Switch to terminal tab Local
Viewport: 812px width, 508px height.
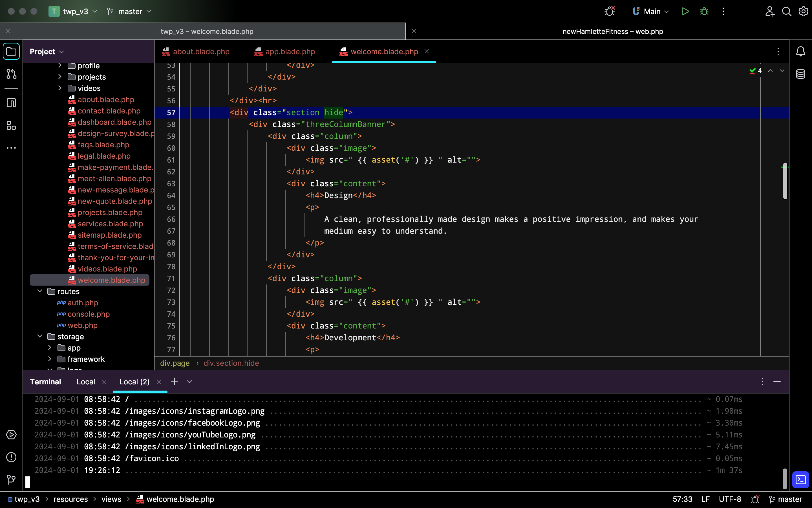pyautogui.click(x=85, y=382)
